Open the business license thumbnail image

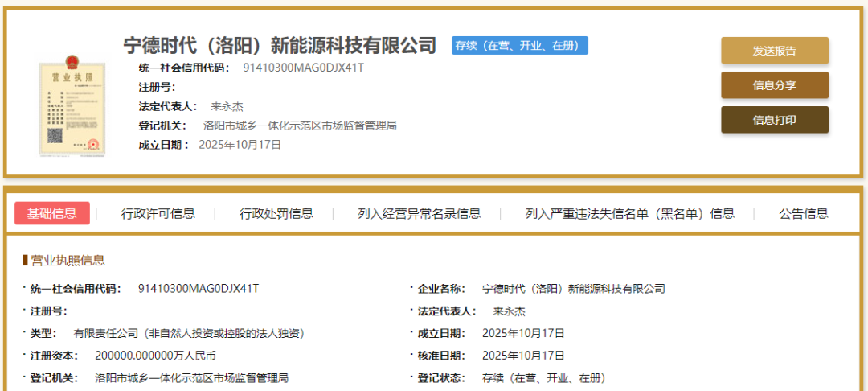point(72,105)
